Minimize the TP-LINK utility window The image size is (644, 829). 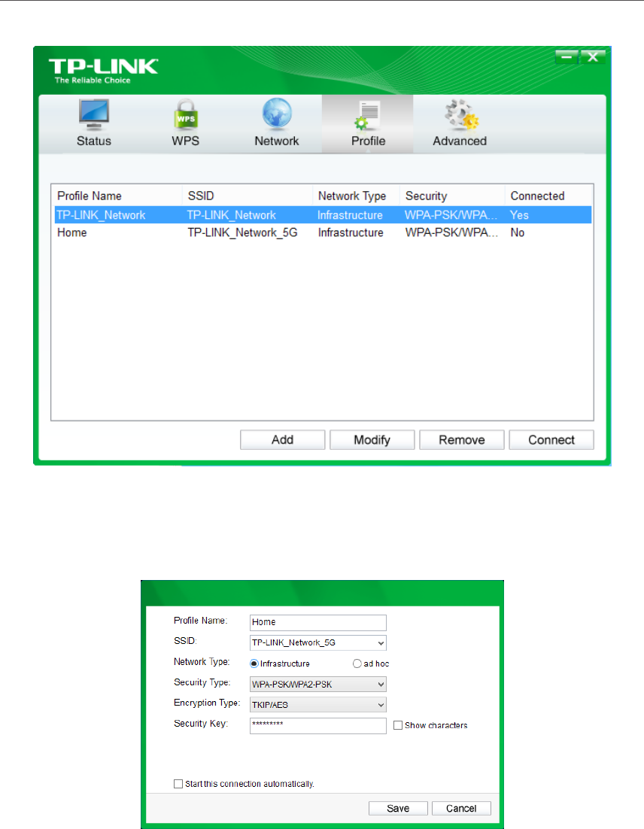click(x=567, y=56)
